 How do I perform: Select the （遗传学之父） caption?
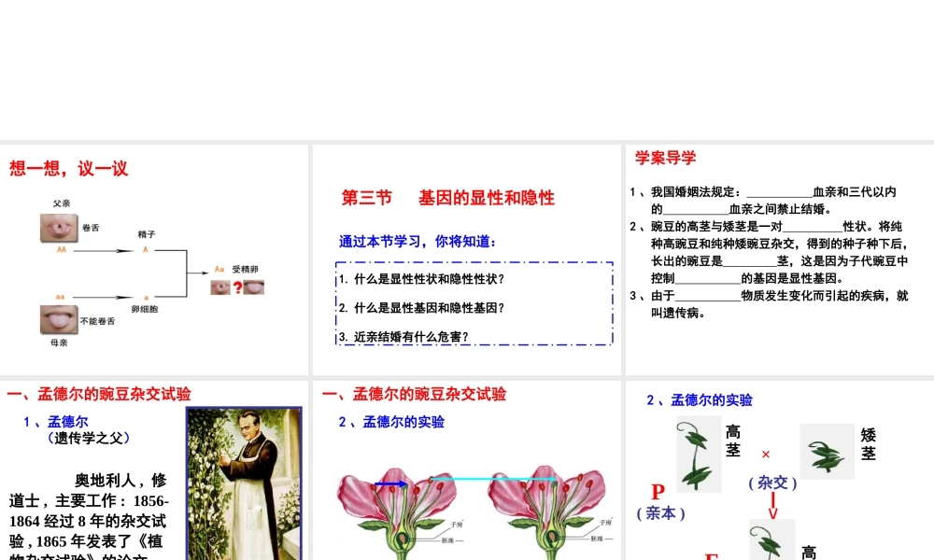click(88, 438)
